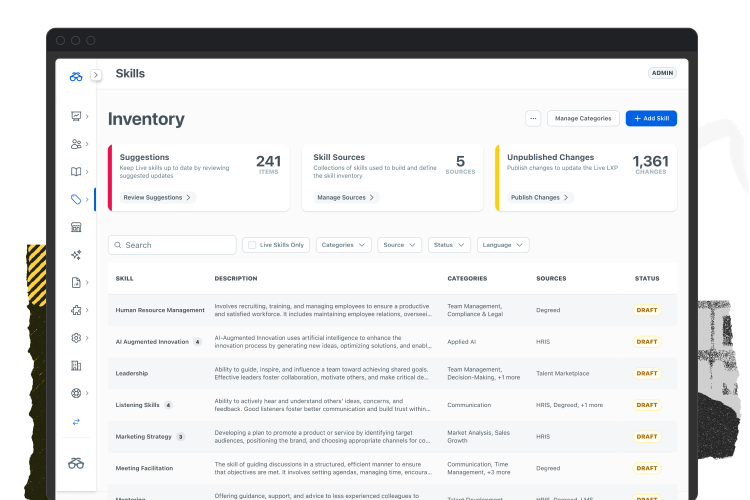The width and height of the screenshot is (750, 500).
Task: Expand the Language filter dropdown
Action: click(x=503, y=245)
